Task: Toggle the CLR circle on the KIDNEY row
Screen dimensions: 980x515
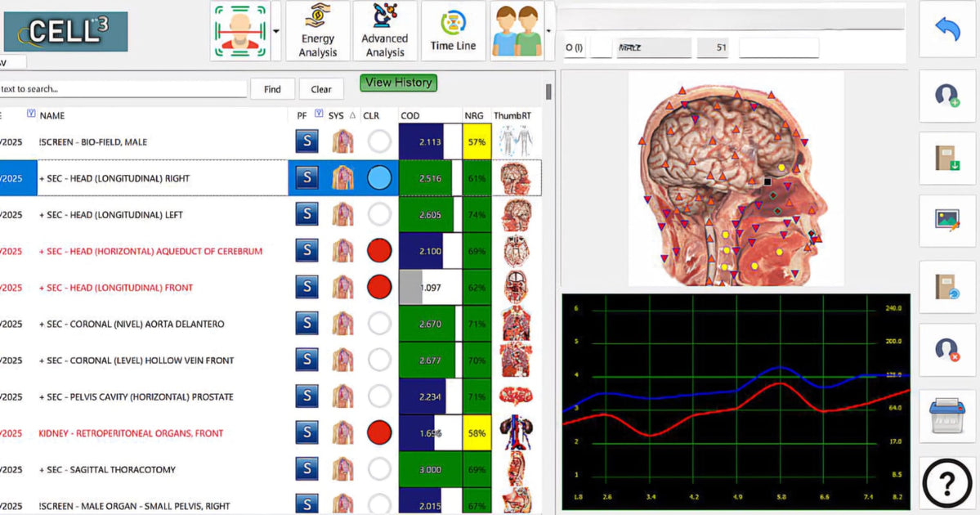Action: point(378,432)
